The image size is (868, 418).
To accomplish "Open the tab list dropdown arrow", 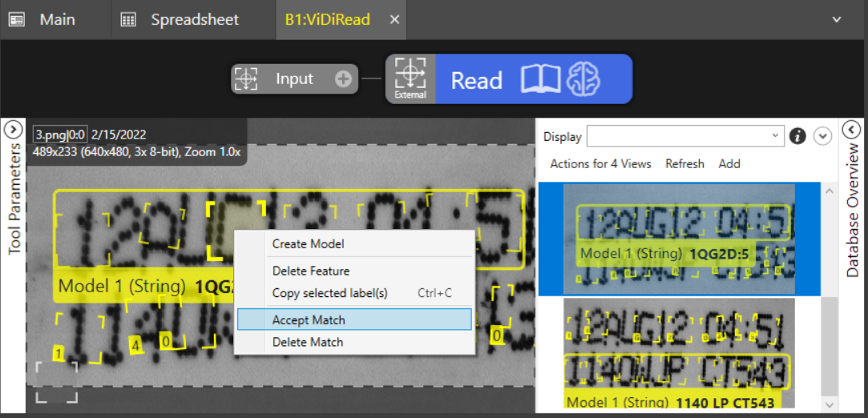I will point(837,19).
